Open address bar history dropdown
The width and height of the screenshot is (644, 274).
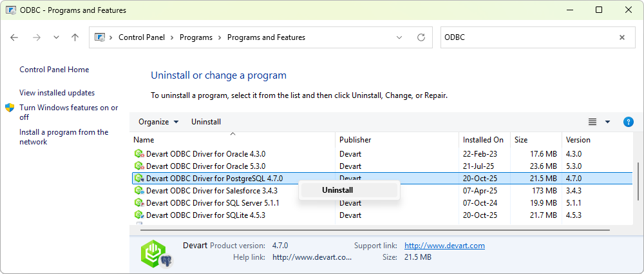(x=399, y=37)
